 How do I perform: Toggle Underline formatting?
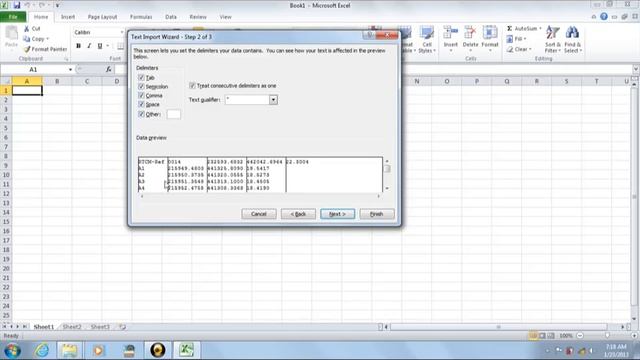coord(100,46)
